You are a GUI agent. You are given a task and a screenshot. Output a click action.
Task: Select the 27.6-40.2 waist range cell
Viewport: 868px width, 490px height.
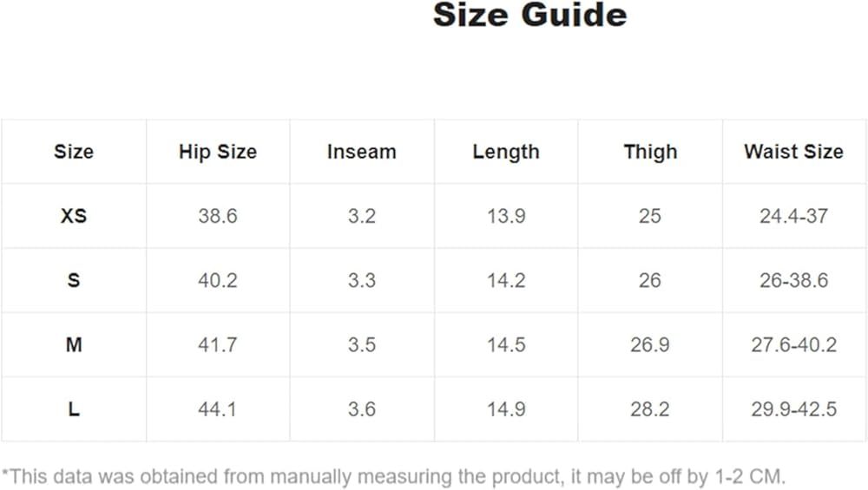793,345
